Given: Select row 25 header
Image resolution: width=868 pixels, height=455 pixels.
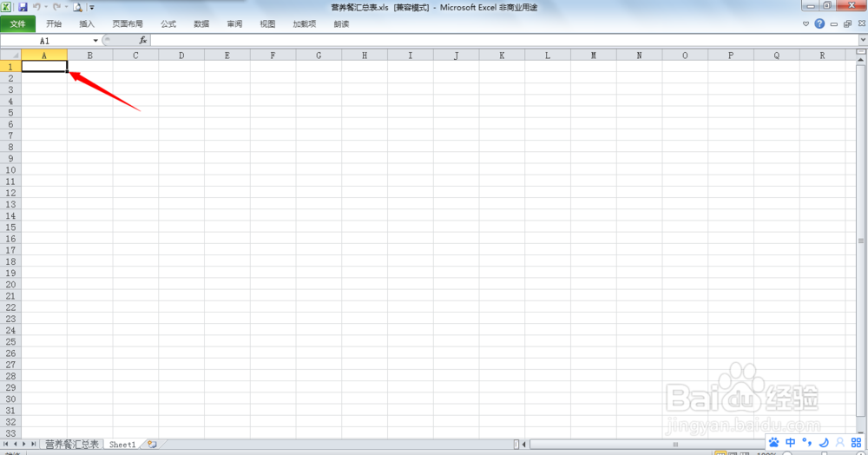Looking at the screenshot, I should [10, 341].
